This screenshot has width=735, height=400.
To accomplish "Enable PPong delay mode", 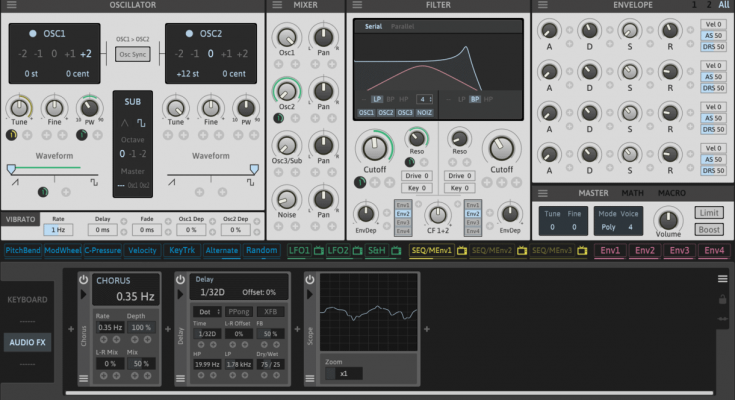I will 239,311.
